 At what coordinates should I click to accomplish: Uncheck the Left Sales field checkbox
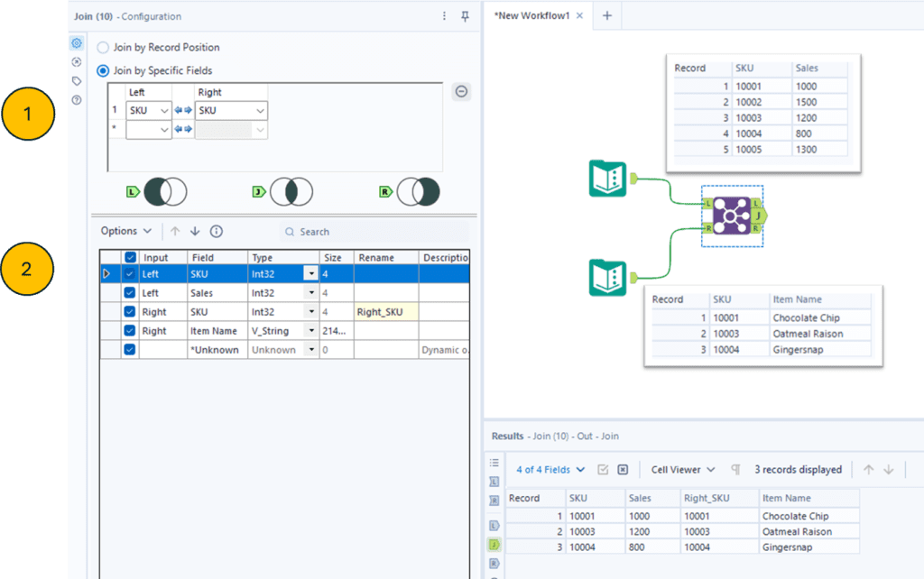(130, 293)
